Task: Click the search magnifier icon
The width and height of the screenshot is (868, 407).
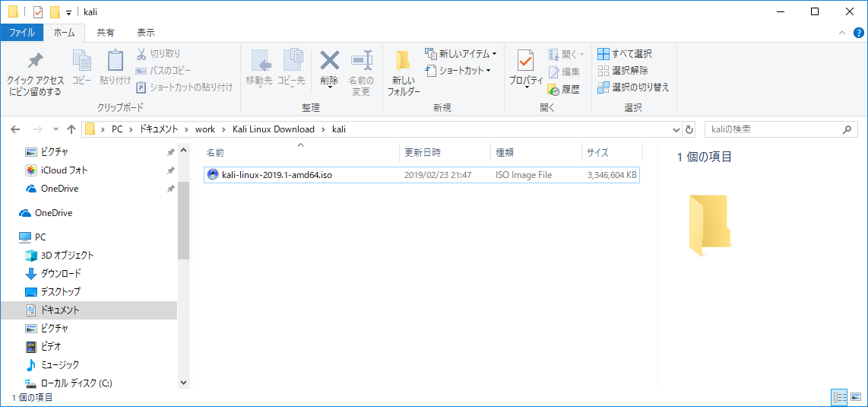Action: (847, 129)
